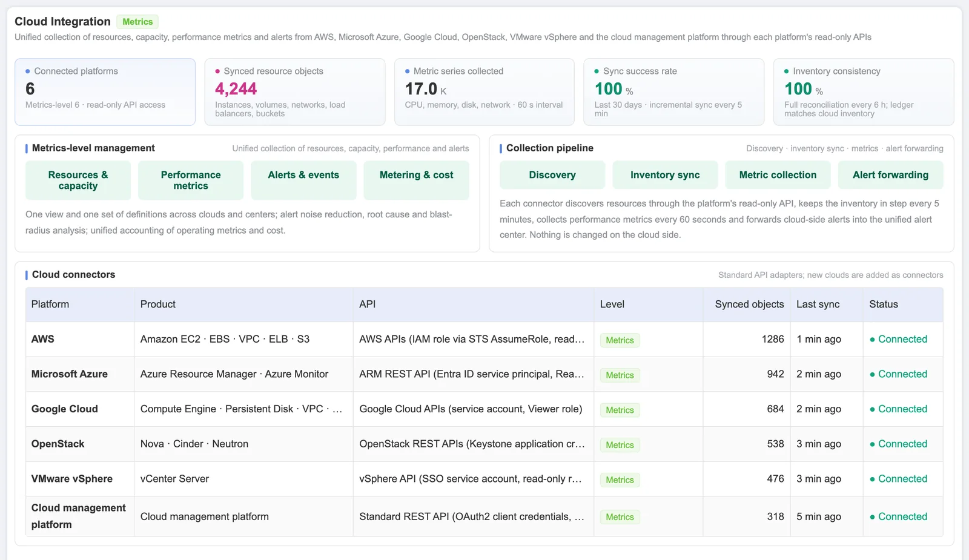The height and width of the screenshot is (560, 969).
Task: Select the Discovery pipeline stage
Action: tap(552, 175)
